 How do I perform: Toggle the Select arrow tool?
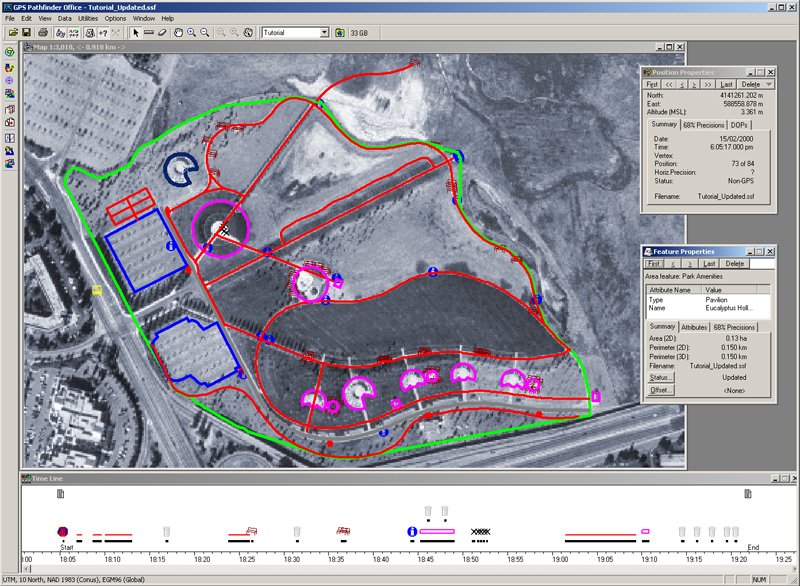click(136, 33)
